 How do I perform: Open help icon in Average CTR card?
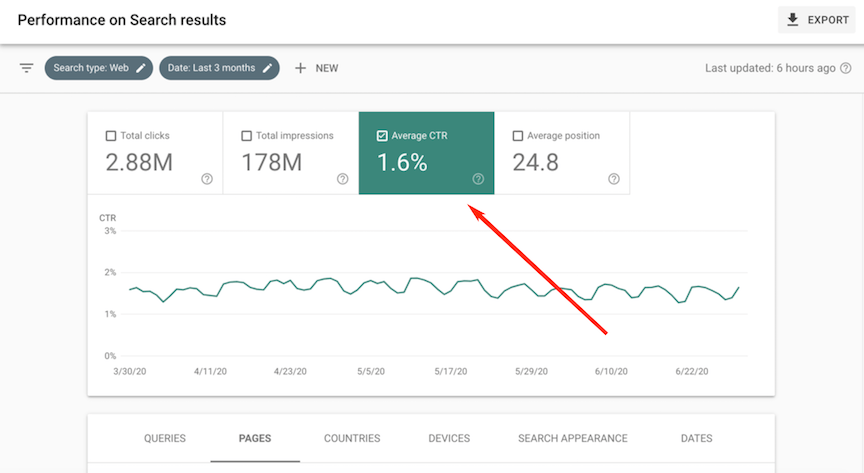(x=478, y=179)
